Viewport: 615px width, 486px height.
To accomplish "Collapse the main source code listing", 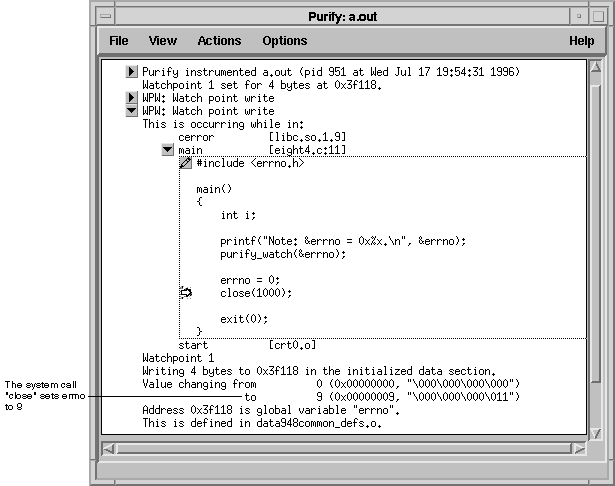I will pyautogui.click(x=167, y=150).
